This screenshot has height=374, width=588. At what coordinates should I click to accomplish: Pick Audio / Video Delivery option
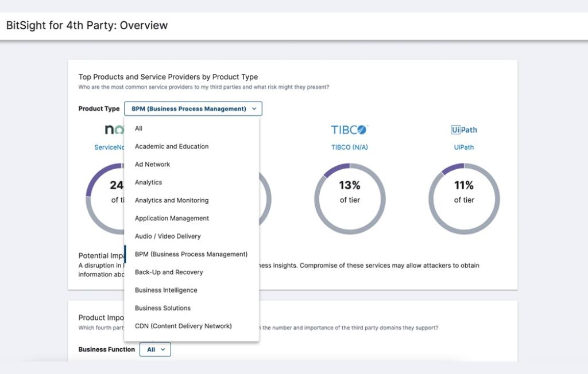(168, 236)
